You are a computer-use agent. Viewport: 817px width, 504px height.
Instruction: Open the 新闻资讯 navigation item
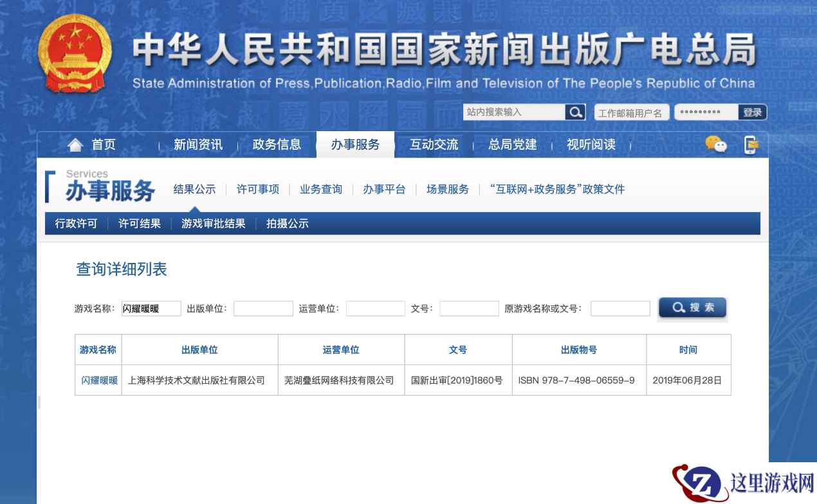coord(198,145)
